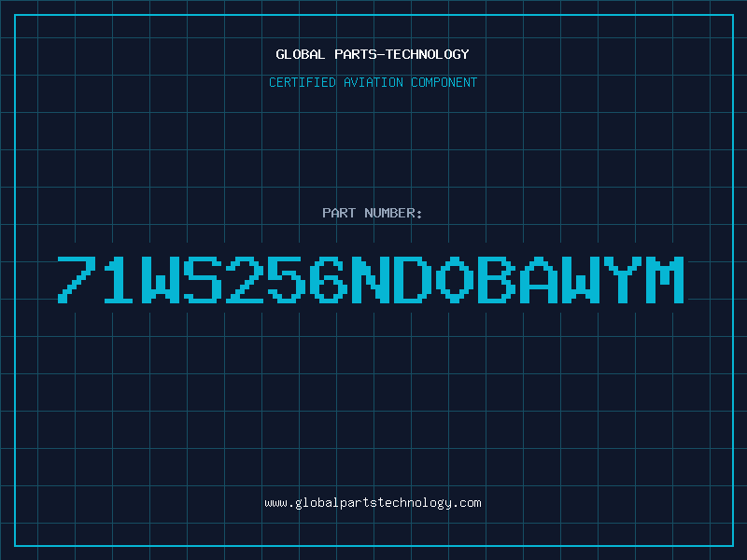Click the GLOBAL PARTS-TECHNOLOGY heading
Image resolution: width=747 pixels, height=560 pixels.
point(373,54)
